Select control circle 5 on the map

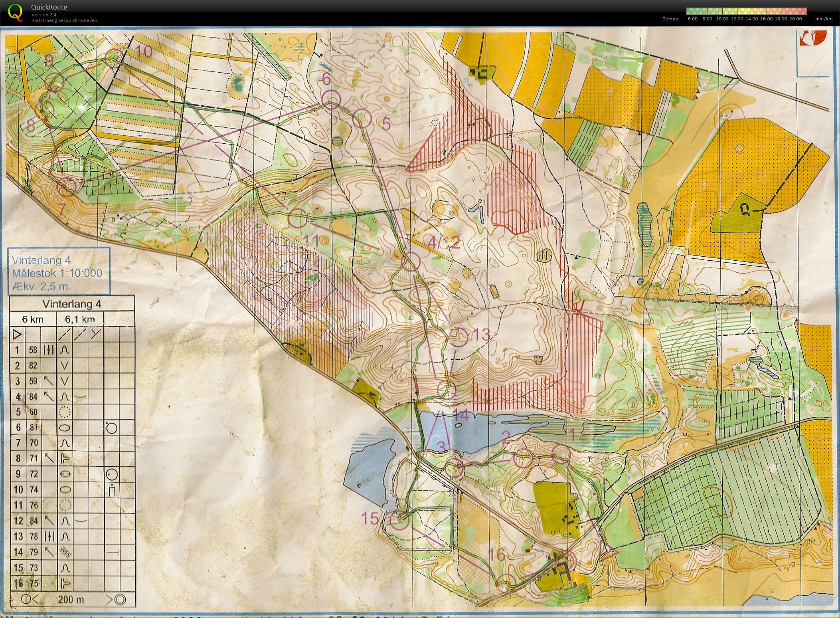[x=363, y=118]
